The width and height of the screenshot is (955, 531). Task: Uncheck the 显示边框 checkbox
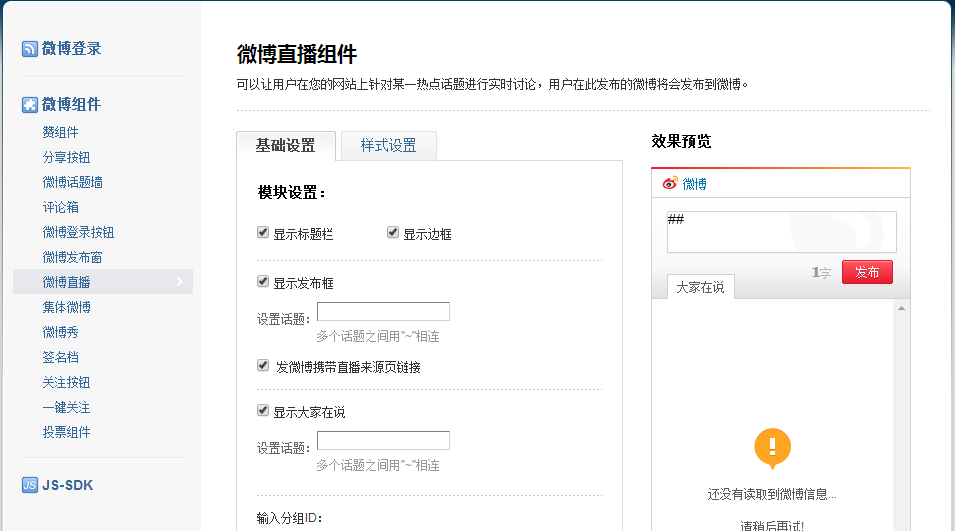[x=393, y=233]
